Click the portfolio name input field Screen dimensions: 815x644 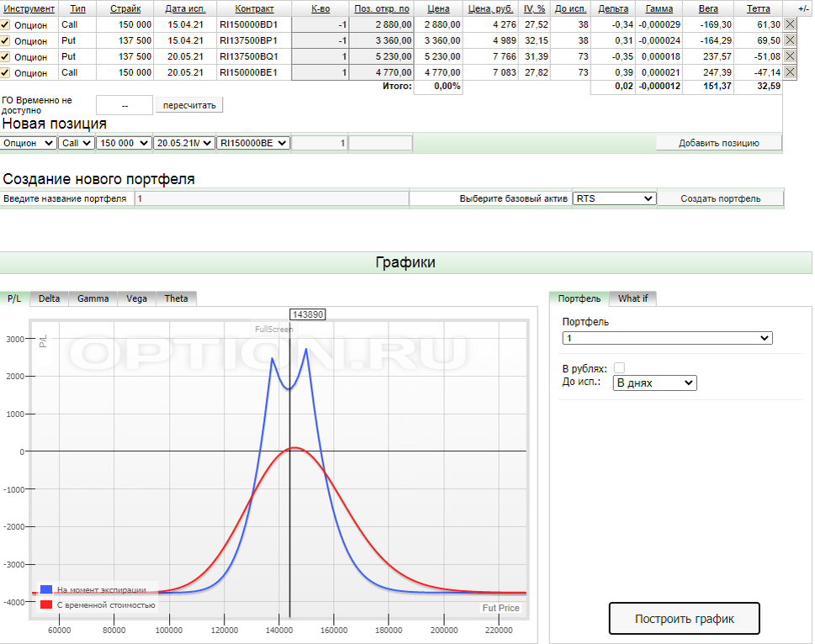(x=272, y=198)
